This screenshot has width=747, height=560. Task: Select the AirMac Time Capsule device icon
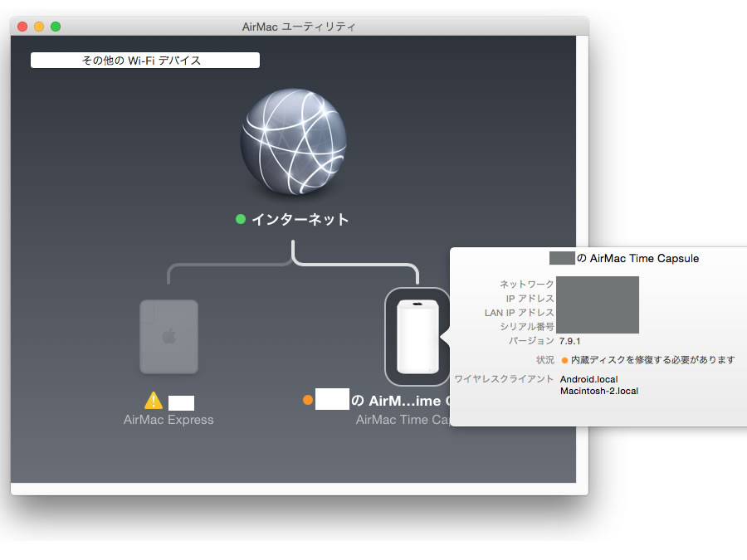click(x=417, y=337)
